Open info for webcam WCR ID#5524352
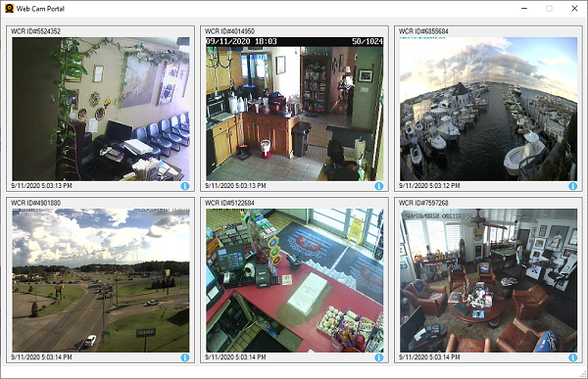Screen dimensions: 588x379 185,186
